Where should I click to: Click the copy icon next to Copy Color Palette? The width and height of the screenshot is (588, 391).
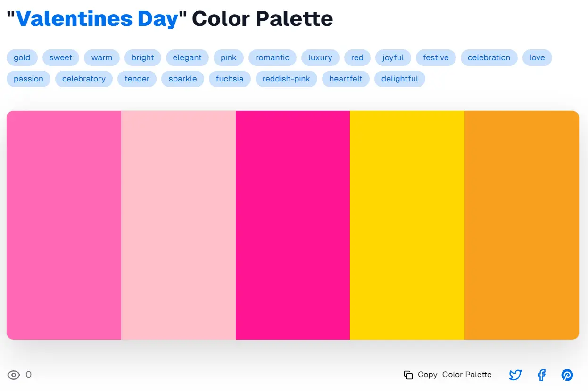point(407,375)
